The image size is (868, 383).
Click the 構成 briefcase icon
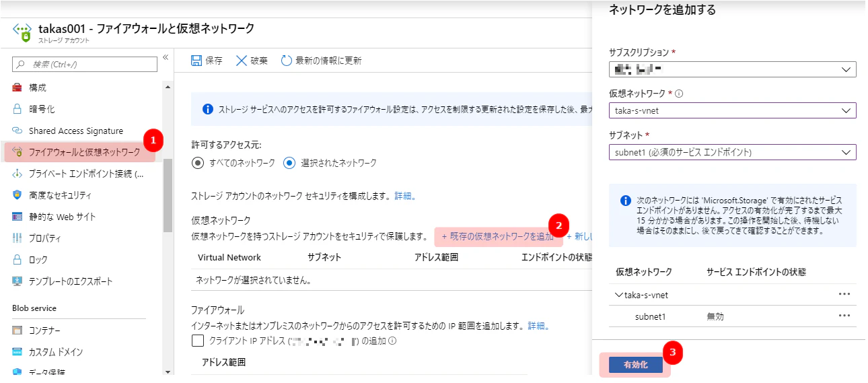click(x=17, y=88)
